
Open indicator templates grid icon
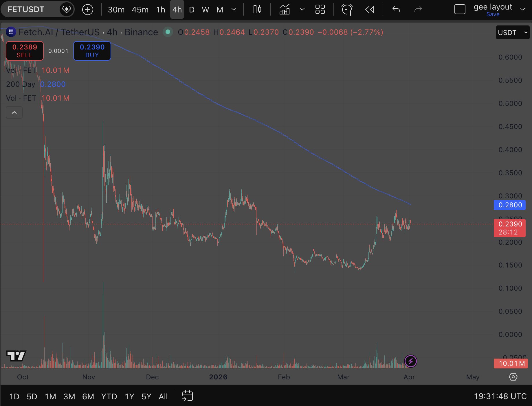pyautogui.click(x=320, y=10)
